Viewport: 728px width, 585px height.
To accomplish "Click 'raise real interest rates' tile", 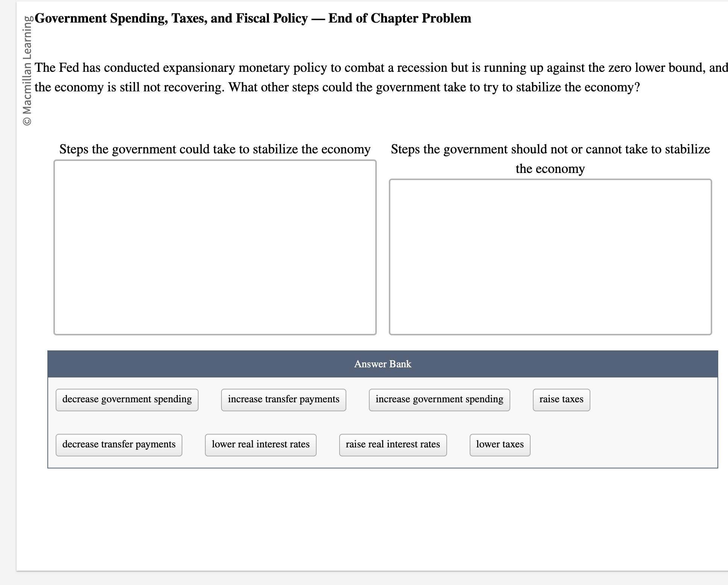I will tap(393, 445).
